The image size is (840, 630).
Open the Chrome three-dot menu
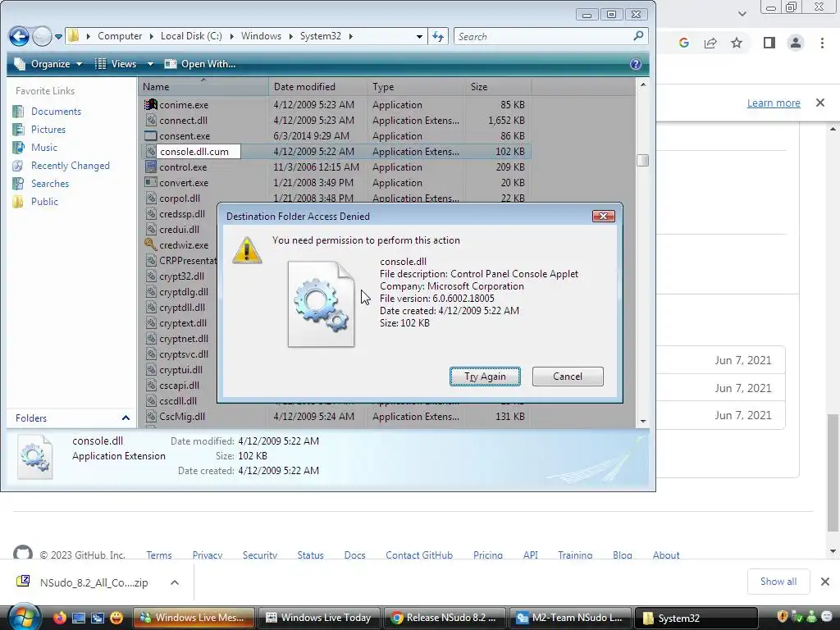822,43
